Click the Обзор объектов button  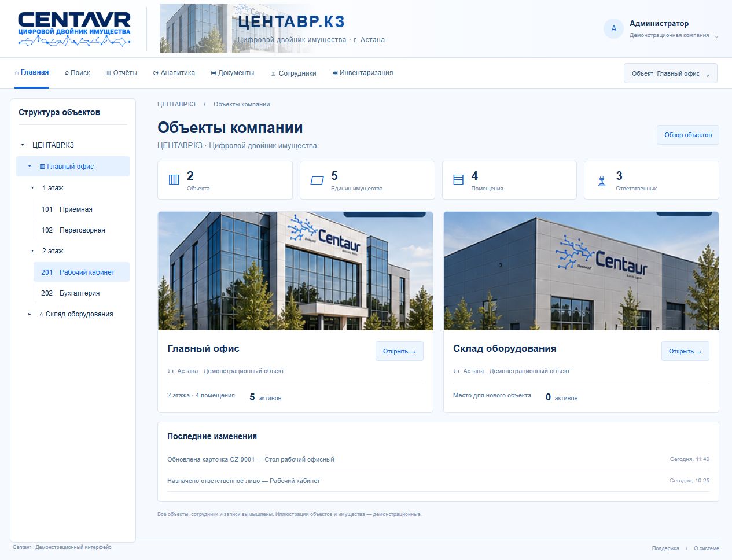click(x=687, y=135)
